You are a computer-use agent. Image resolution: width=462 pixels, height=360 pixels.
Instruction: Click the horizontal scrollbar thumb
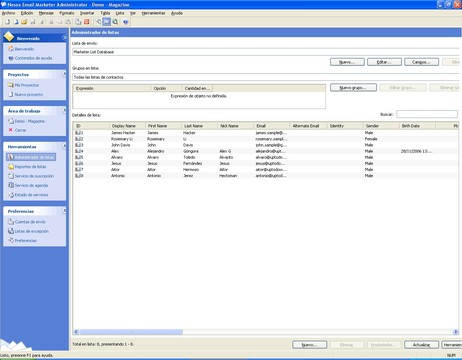[131, 332]
